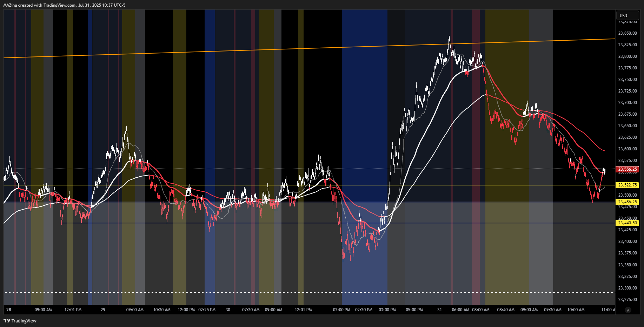The image size is (644, 327).
Task: Click the date label 31 on time axis
Action: click(439, 310)
